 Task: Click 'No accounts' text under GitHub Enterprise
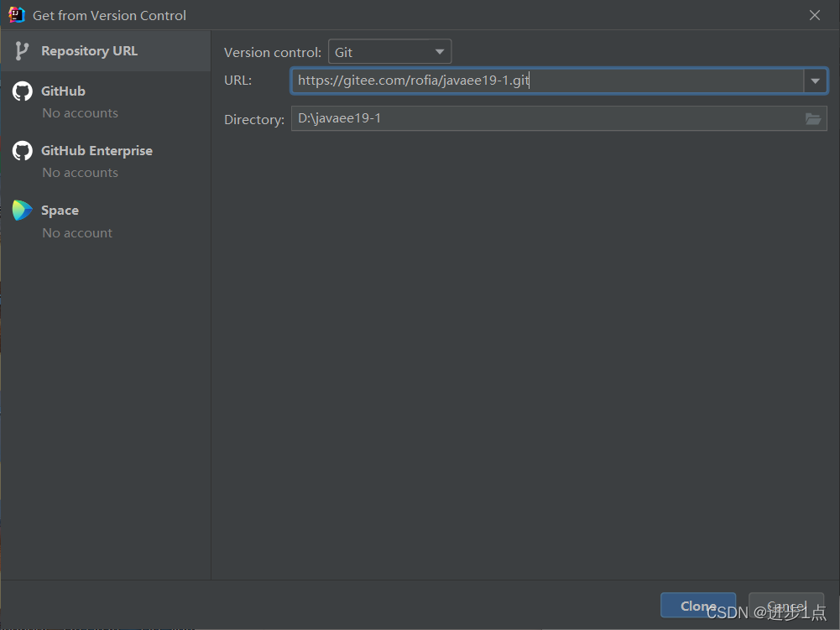[x=81, y=173]
